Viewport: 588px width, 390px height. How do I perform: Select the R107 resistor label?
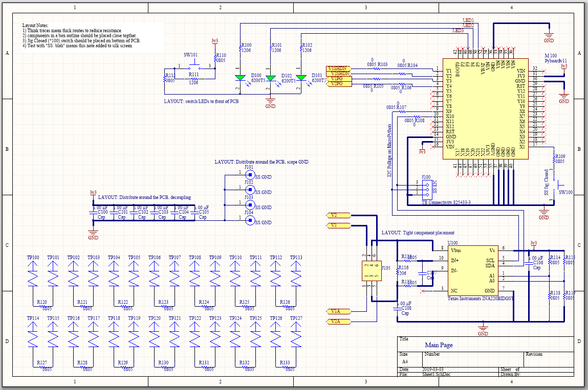tap(401, 107)
